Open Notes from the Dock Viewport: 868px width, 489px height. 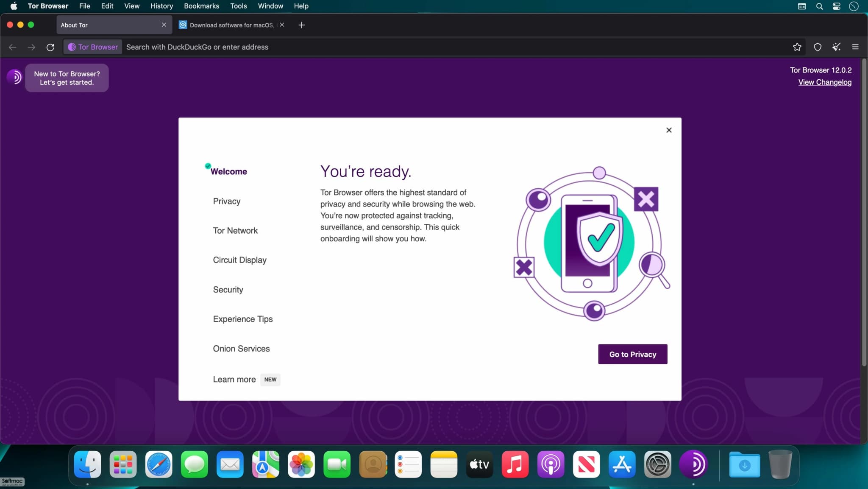pyautogui.click(x=444, y=464)
